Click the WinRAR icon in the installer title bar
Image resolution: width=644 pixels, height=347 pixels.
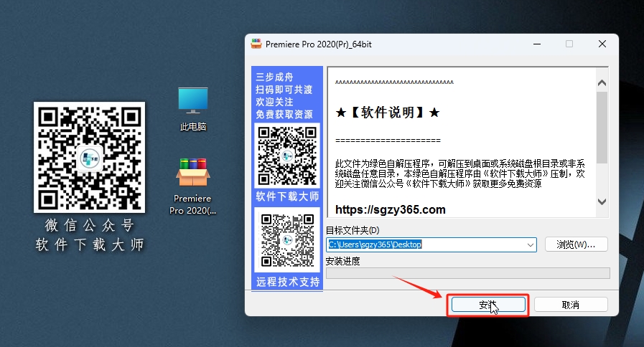pos(256,44)
